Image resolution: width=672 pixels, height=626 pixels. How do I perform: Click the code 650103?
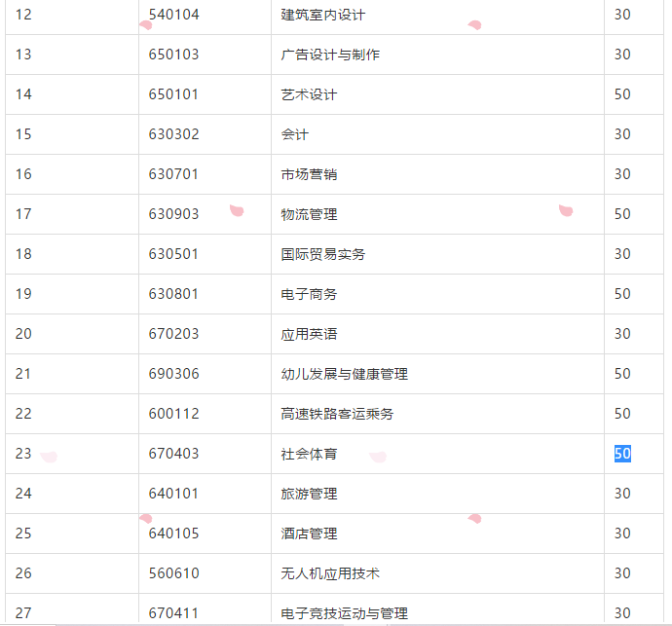coord(173,55)
